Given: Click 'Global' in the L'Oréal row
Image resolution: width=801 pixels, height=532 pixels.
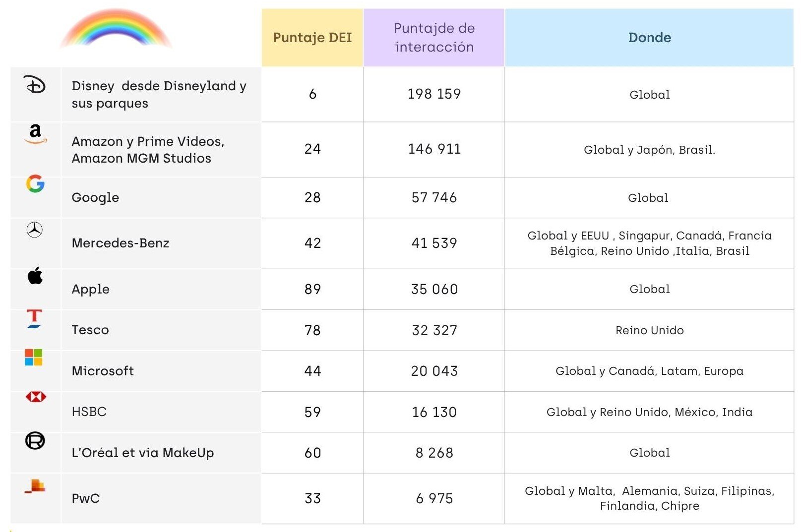Looking at the screenshot, I should point(649,453).
